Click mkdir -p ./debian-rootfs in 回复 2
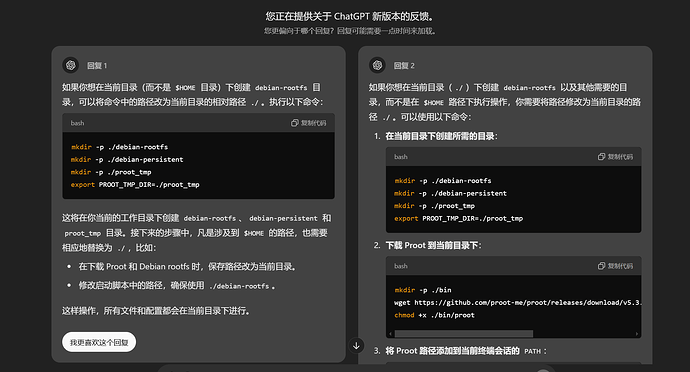The height and width of the screenshot is (372, 690). pos(443,180)
